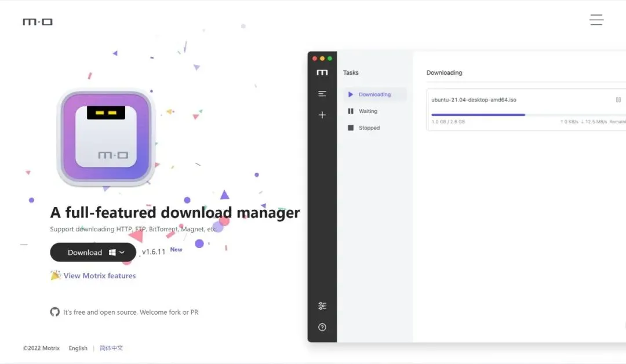The width and height of the screenshot is (626, 364).
Task: Click the play icon beside Downloading
Action: (351, 94)
